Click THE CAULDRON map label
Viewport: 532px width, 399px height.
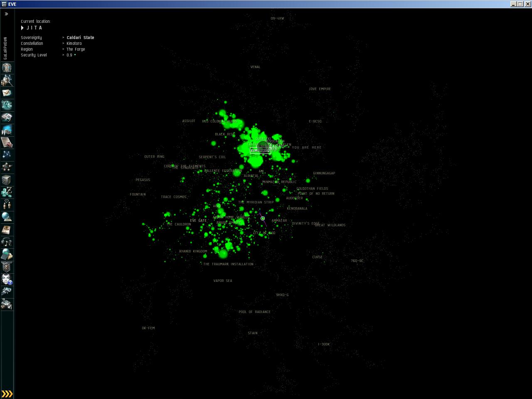179,224
